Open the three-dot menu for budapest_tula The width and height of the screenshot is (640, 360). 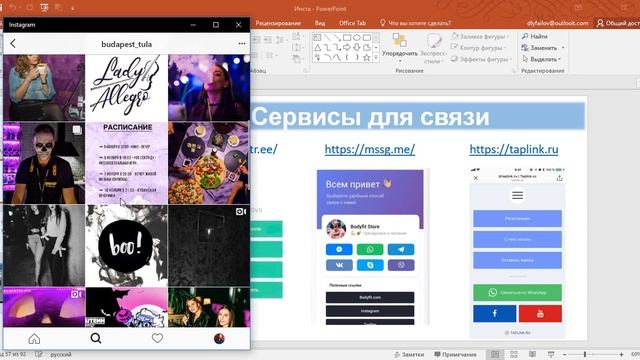point(242,43)
